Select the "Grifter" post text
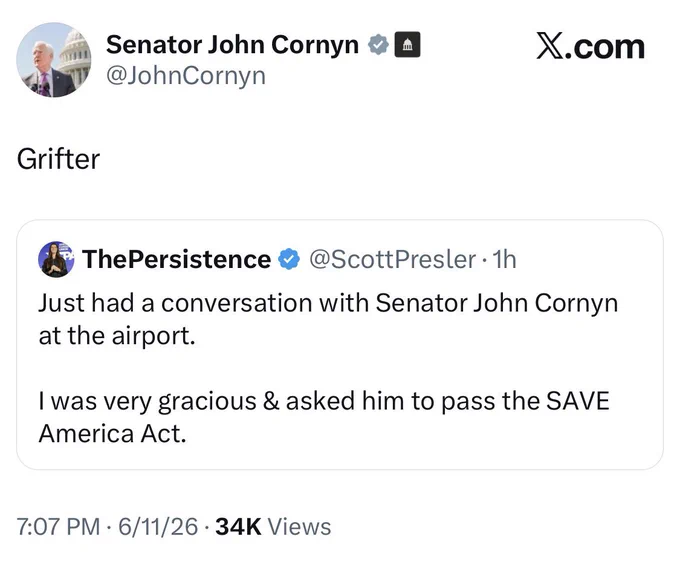Screen dimensions: 680x562 coord(59,159)
